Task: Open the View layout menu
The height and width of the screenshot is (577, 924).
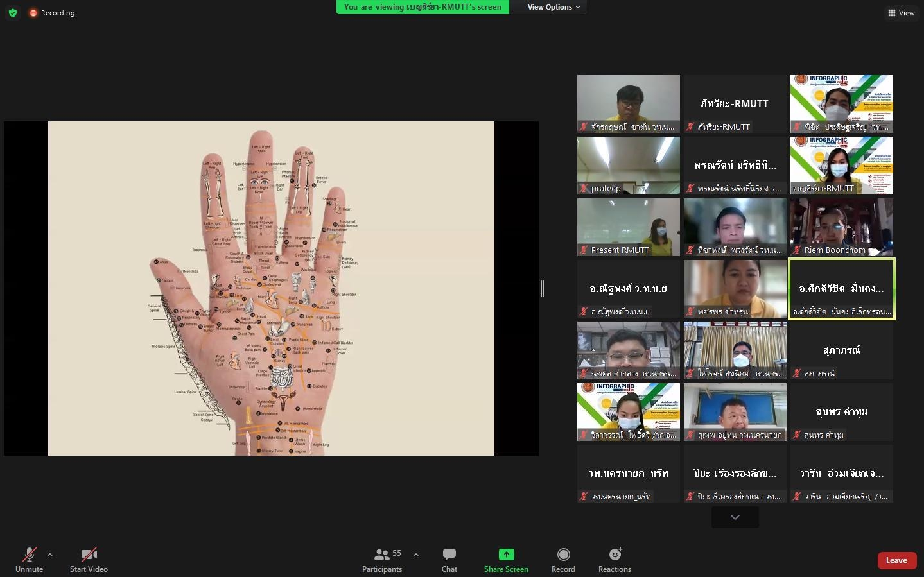Action: 902,13
